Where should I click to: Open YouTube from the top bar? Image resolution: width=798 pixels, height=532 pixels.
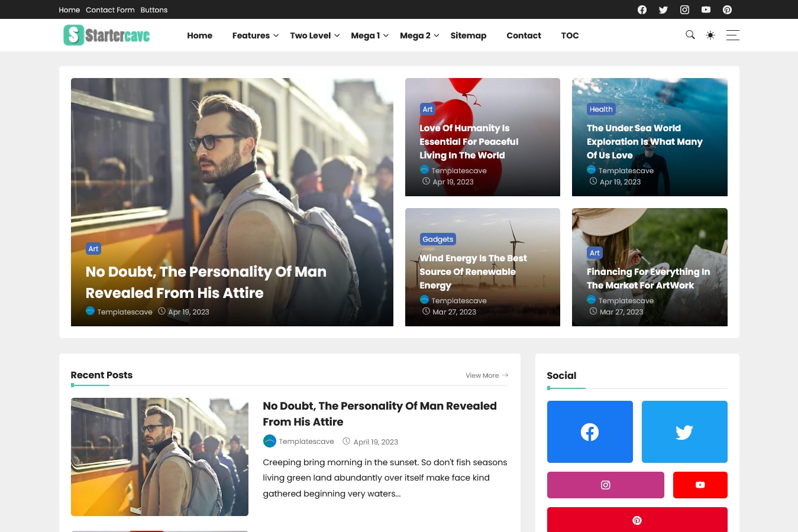706,9
